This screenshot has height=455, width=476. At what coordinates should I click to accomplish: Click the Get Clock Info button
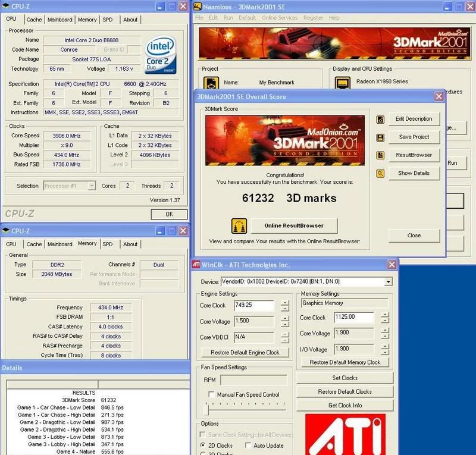[x=345, y=405]
